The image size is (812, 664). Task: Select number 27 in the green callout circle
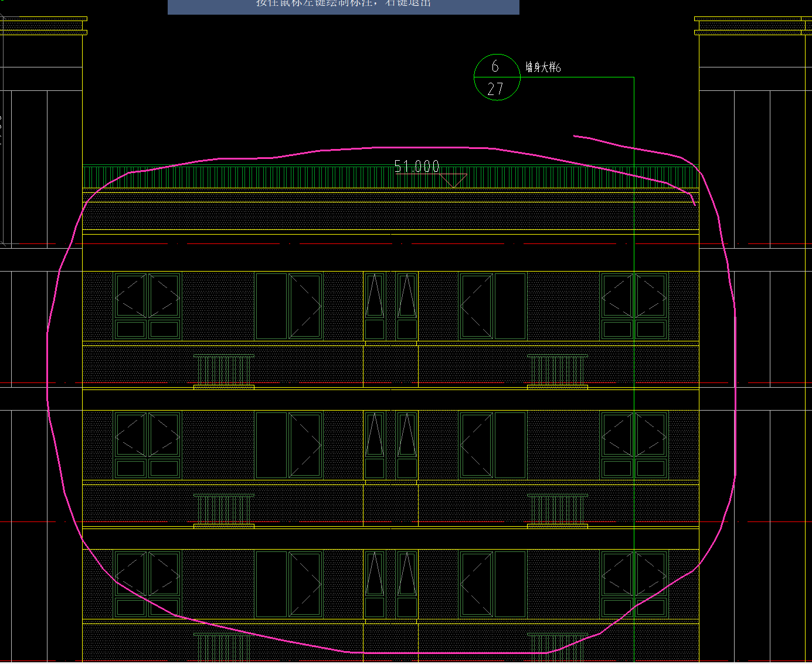(495, 89)
